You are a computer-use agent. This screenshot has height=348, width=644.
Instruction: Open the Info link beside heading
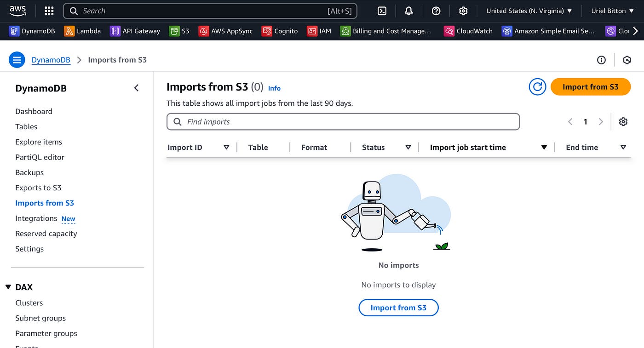(x=274, y=88)
